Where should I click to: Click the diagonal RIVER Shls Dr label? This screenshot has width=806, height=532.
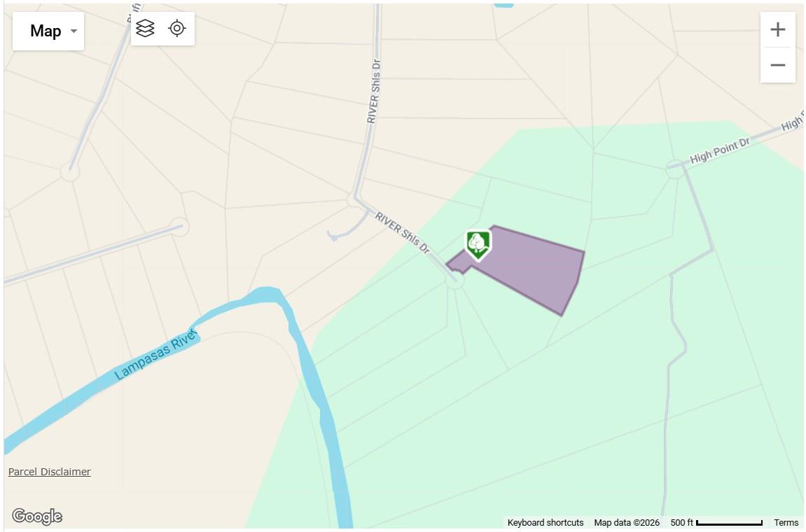point(403,233)
